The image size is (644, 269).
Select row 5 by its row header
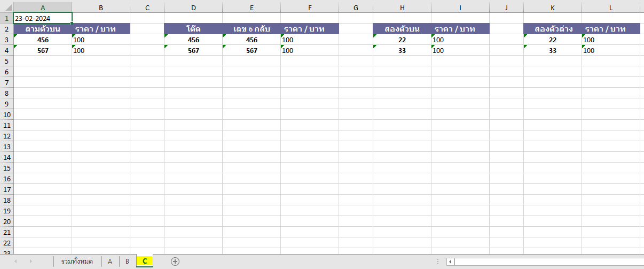(6, 61)
